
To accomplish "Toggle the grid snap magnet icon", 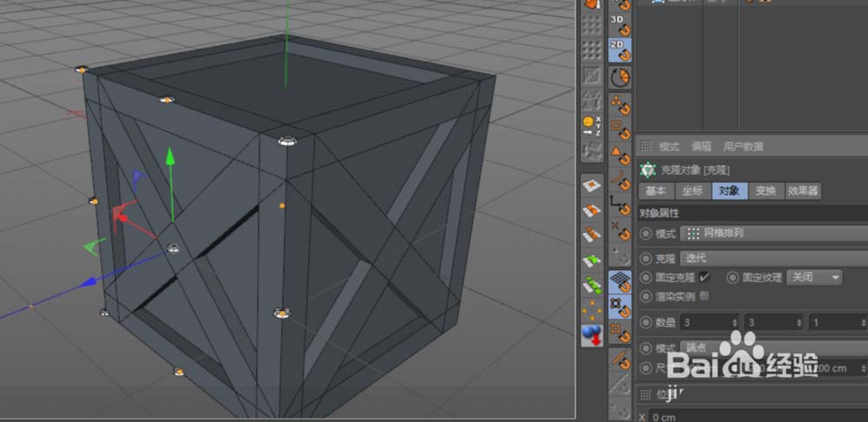I will (620, 282).
